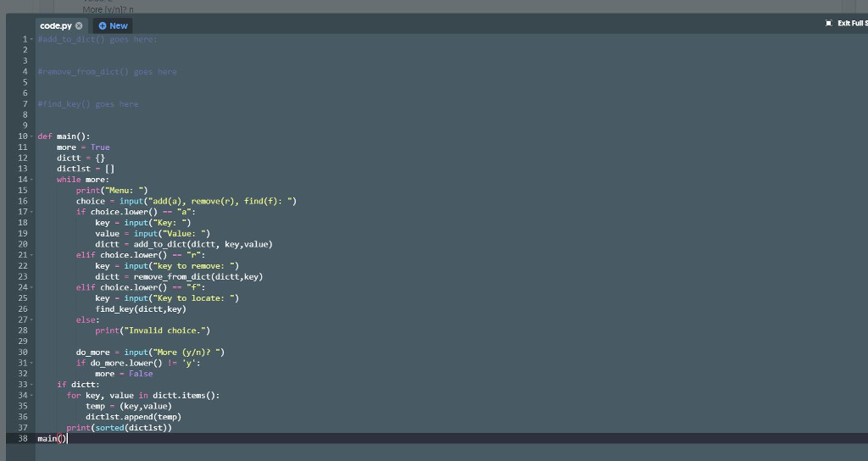Viewport: 868px width, 461px height.
Task: Click the '#remove_from_dict() goes here' comment
Action: (108, 71)
